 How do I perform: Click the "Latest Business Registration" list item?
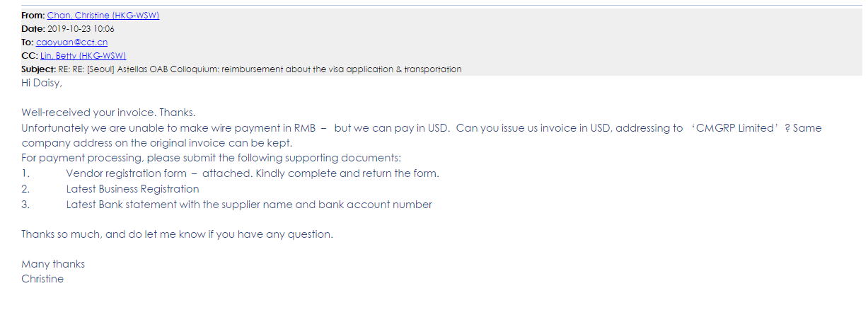132,189
